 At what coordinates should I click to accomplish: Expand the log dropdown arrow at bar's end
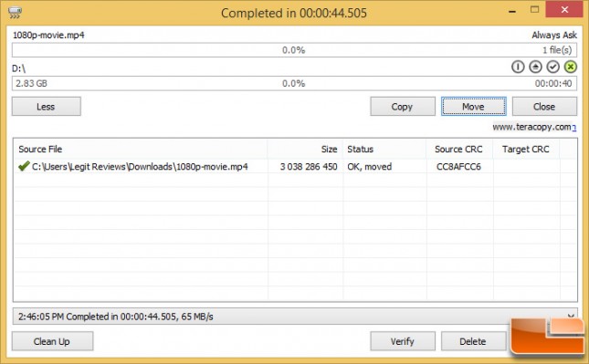point(571,316)
